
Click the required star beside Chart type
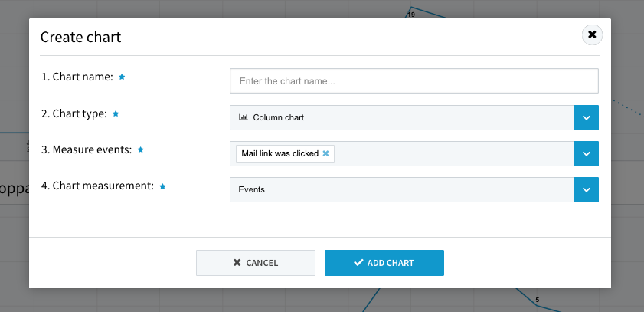116,113
